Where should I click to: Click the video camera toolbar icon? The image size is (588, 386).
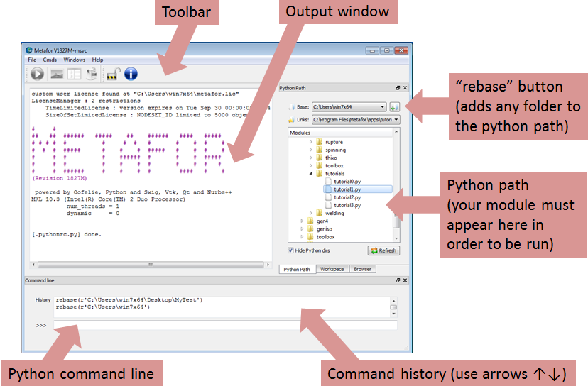[92, 74]
